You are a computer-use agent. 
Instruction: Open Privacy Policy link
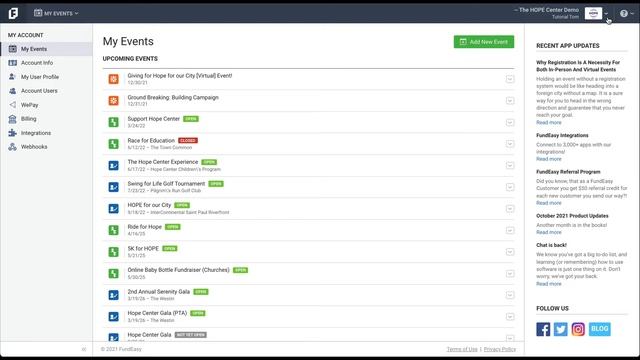click(500, 349)
